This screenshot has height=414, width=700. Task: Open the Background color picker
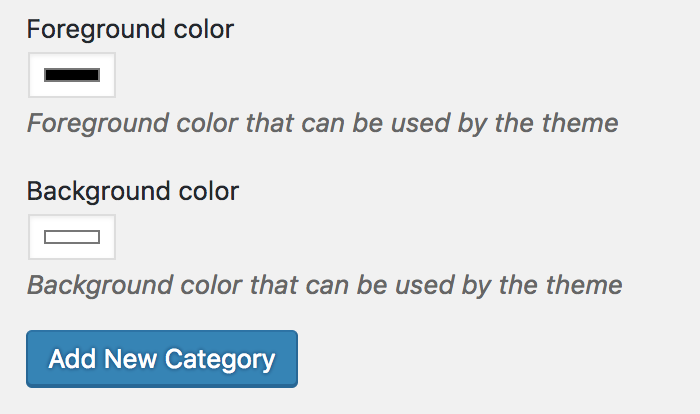pyautogui.click(x=72, y=237)
